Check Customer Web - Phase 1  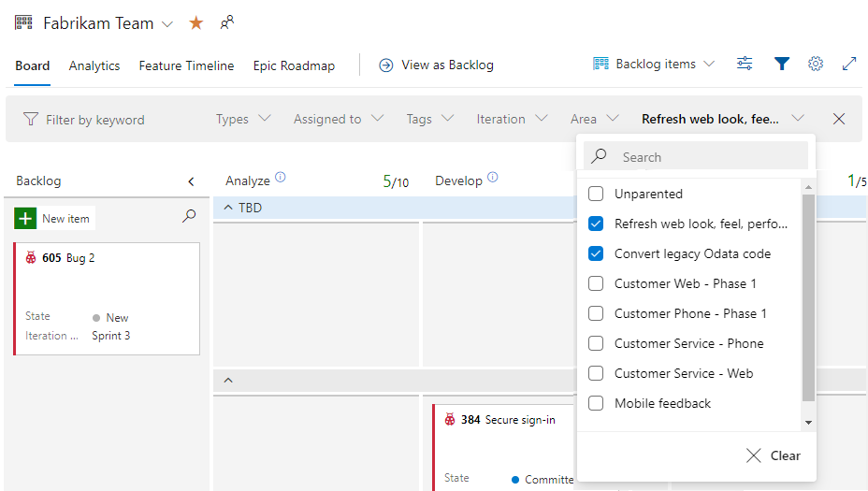coord(595,283)
